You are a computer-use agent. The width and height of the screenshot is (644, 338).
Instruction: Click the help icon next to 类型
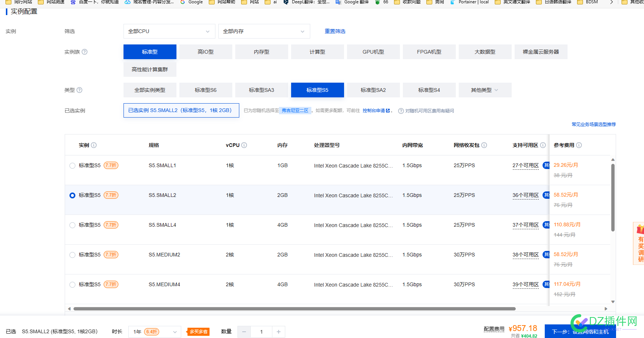pos(79,90)
